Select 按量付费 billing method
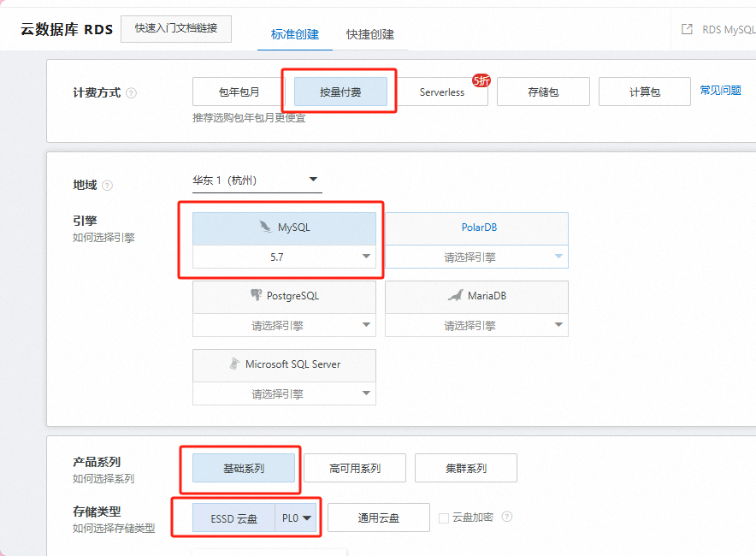The height and width of the screenshot is (556, 756). click(x=340, y=92)
